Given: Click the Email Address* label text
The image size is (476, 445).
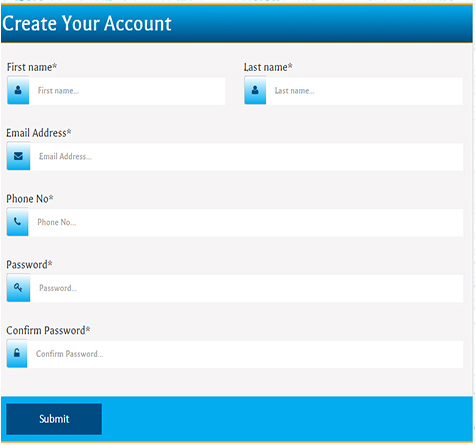Looking at the screenshot, I should coord(39,133).
